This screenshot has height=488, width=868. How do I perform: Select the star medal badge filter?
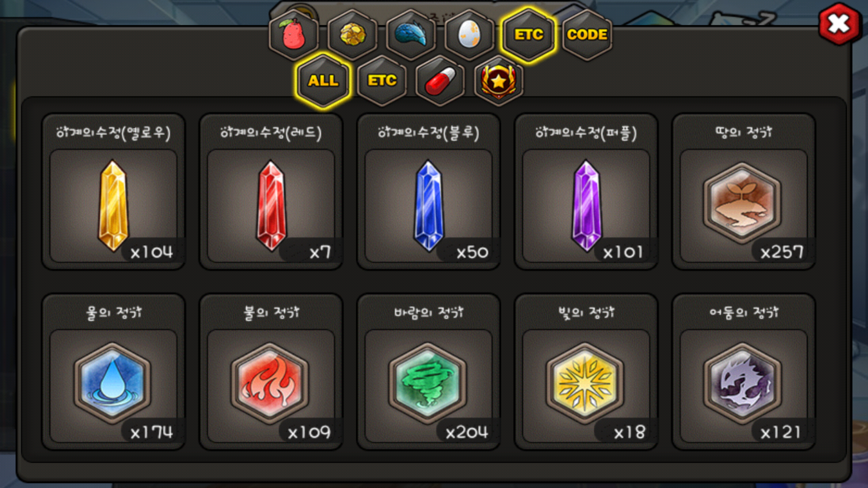point(499,81)
